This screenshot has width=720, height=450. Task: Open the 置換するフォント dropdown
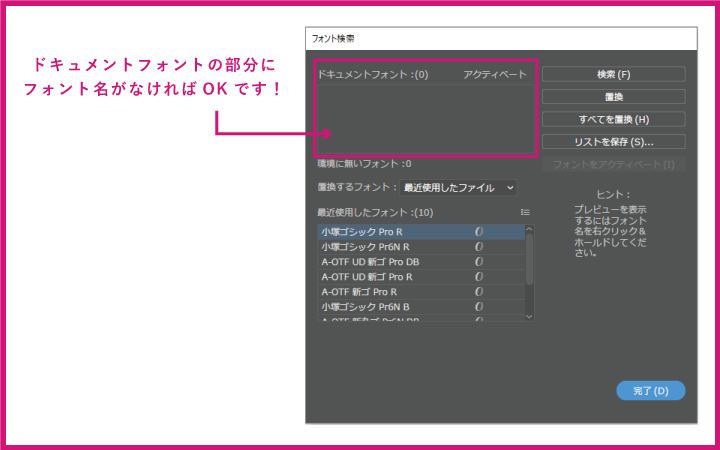coord(458,187)
